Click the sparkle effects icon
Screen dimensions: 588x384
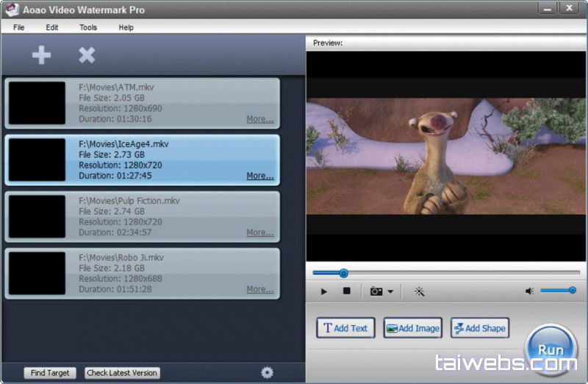(420, 291)
